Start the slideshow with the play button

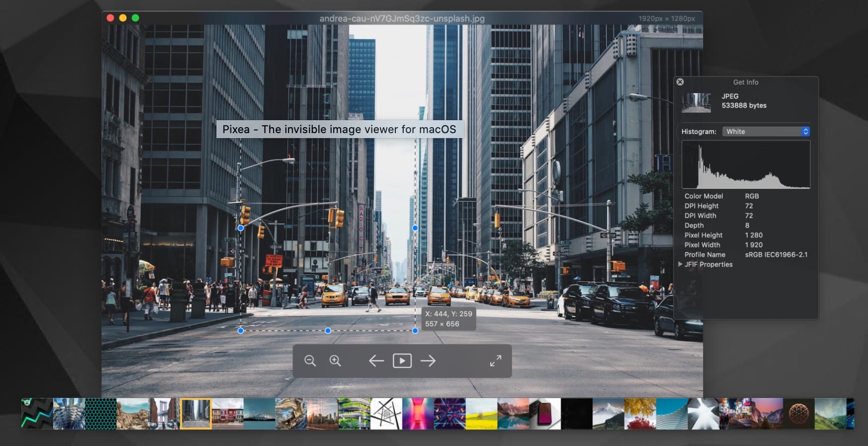402,361
